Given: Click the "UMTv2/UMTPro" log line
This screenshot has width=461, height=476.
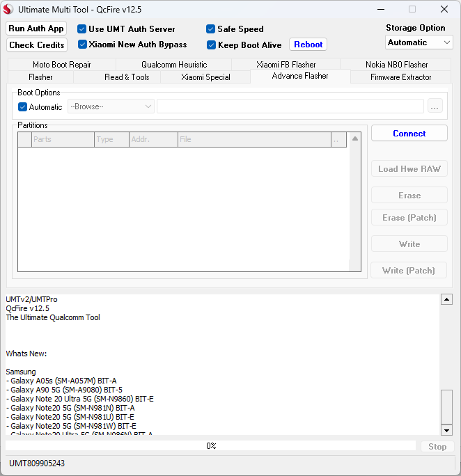Looking at the screenshot, I should [31, 299].
